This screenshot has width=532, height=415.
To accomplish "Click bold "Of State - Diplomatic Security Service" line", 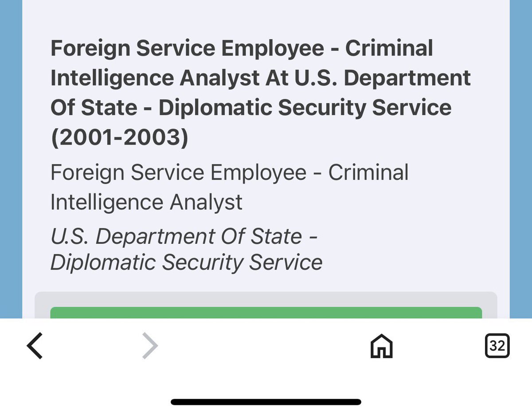I will click(251, 108).
